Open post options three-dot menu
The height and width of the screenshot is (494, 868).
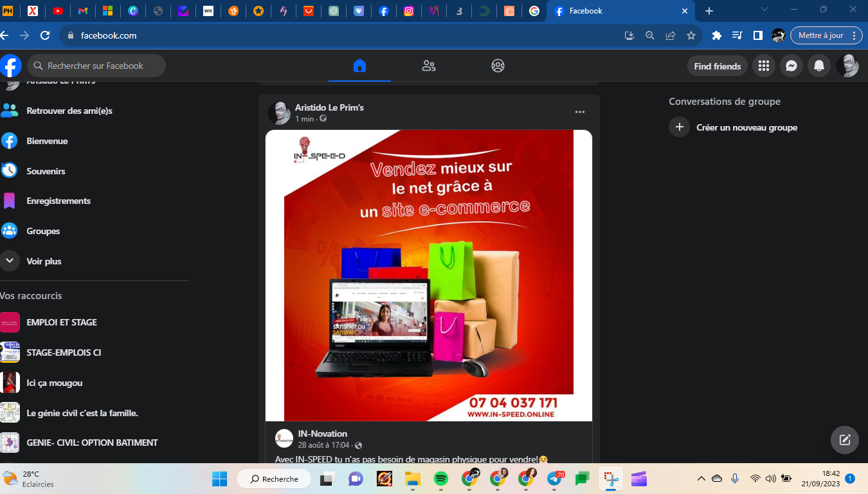point(580,112)
